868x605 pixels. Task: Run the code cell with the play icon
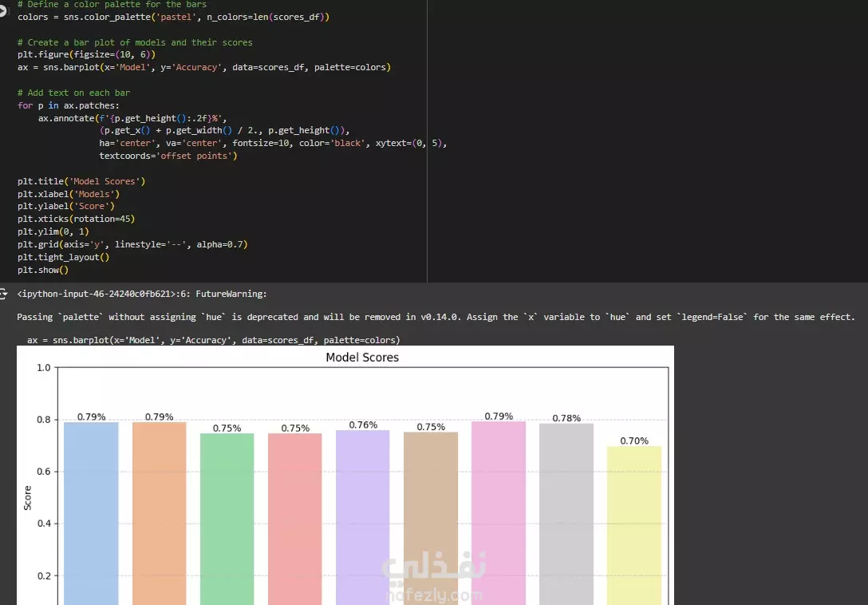2,10
